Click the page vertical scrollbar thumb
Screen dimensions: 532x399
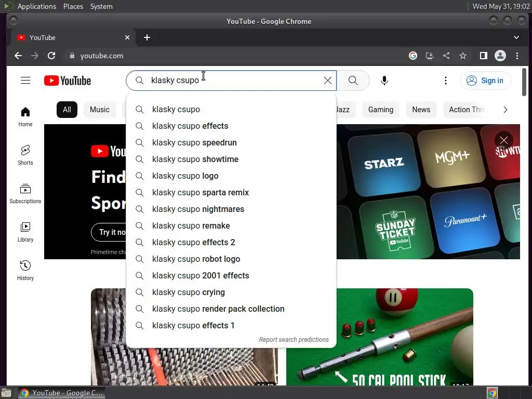tap(524, 82)
